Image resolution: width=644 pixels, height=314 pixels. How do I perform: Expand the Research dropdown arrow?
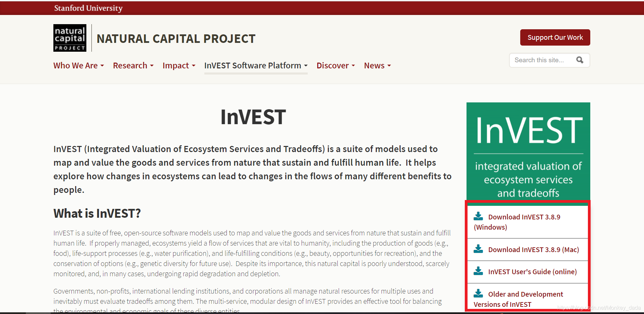click(x=152, y=66)
